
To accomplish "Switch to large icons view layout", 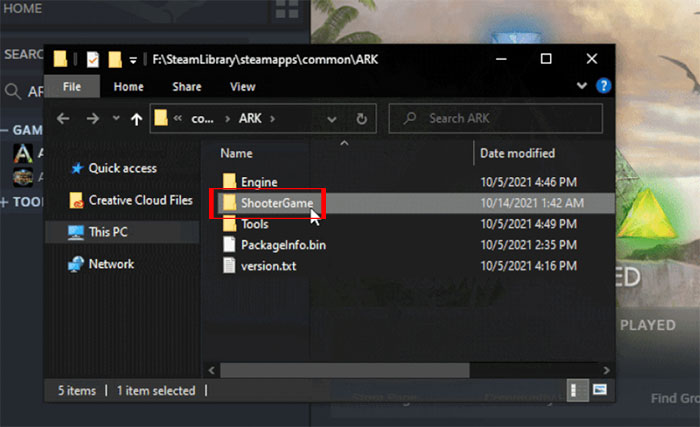I will [x=600, y=390].
